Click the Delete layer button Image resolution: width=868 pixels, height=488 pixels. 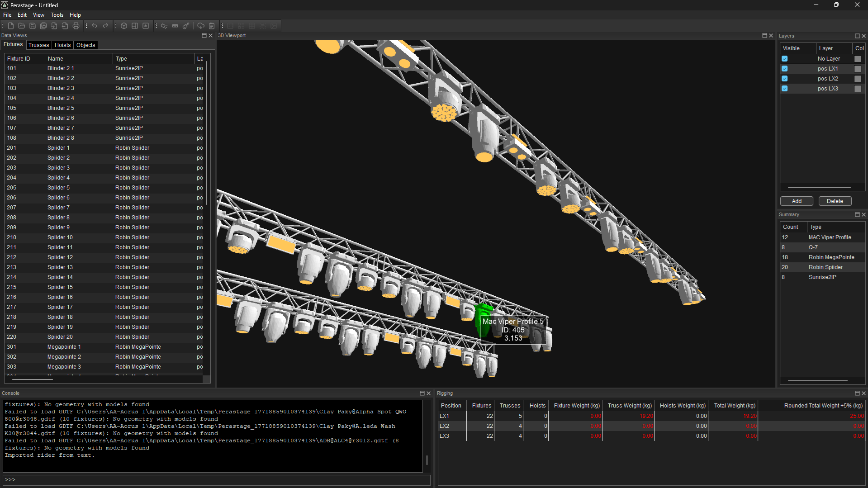pos(835,201)
